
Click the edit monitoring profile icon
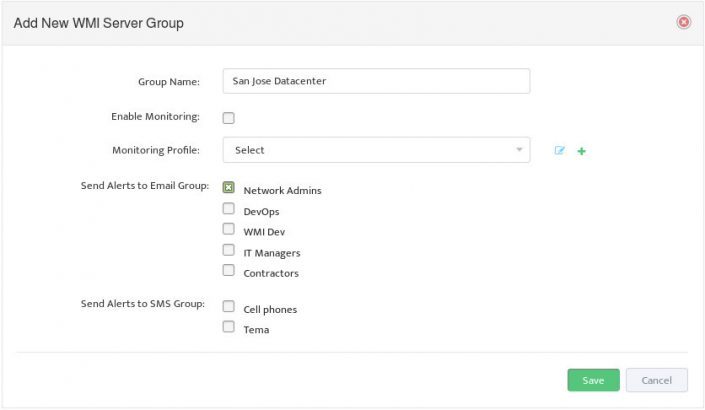(560, 150)
